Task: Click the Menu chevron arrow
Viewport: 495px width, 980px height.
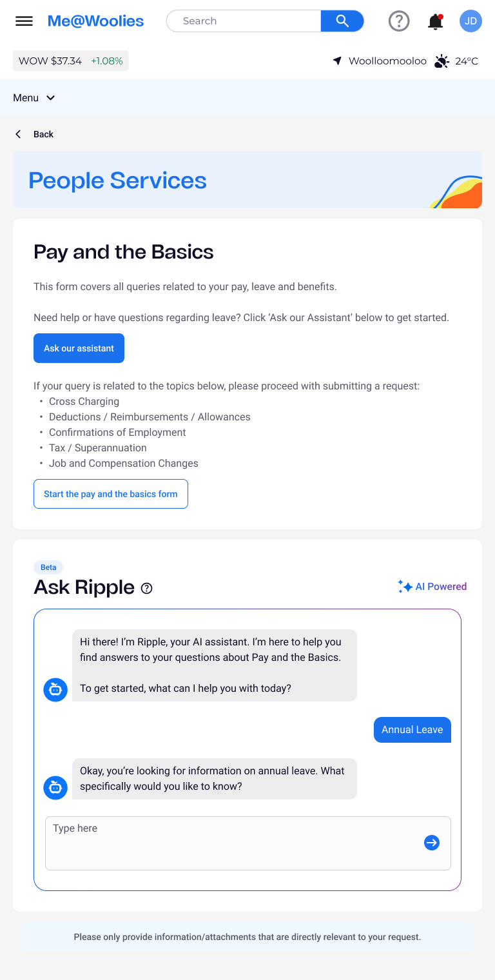Action: 51,98
